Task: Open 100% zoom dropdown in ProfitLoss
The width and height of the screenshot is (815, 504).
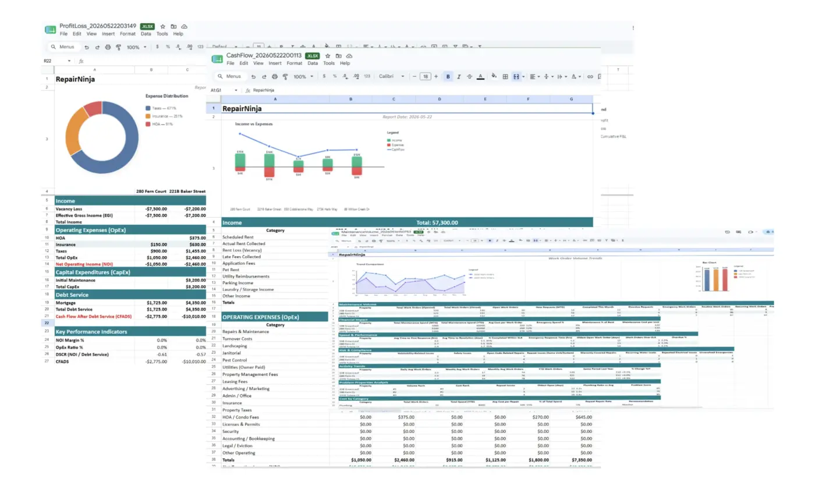Action: click(x=136, y=47)
